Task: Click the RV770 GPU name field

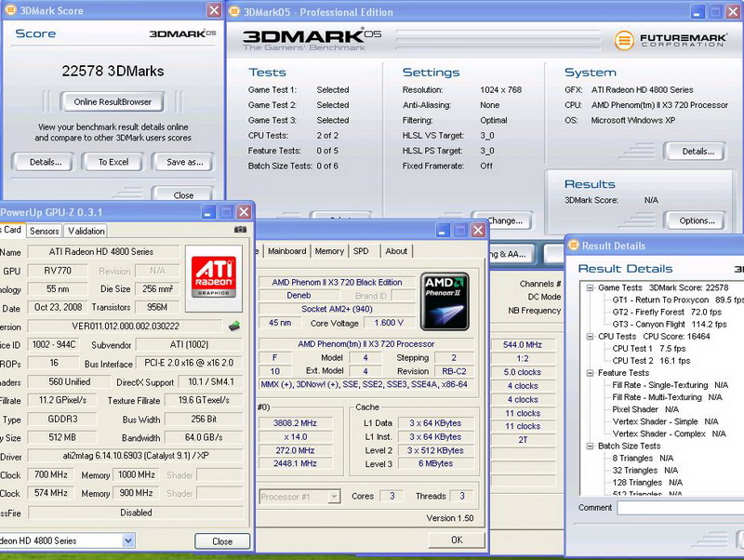Action: click(58, 271)
